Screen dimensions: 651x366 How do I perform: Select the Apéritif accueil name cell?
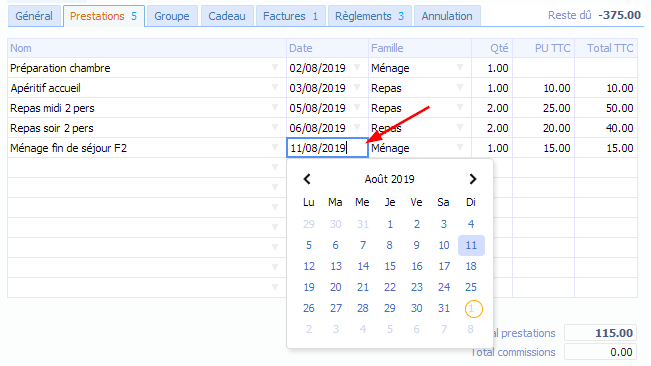click(147, 88)
